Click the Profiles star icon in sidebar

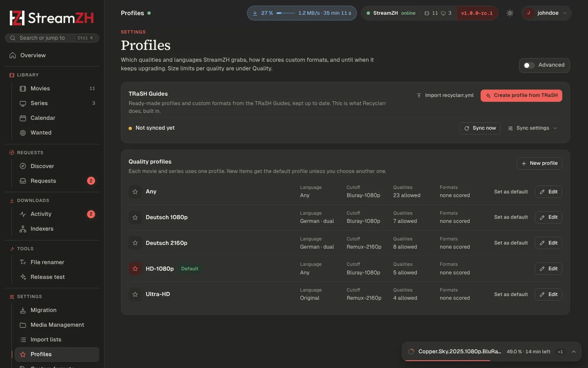pos(23,355)
